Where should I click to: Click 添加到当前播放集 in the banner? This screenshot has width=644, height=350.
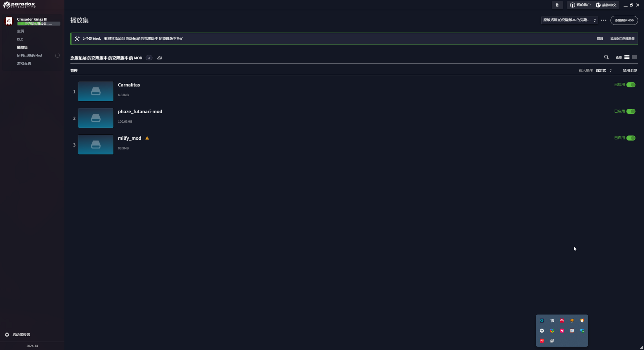[622, 39]
